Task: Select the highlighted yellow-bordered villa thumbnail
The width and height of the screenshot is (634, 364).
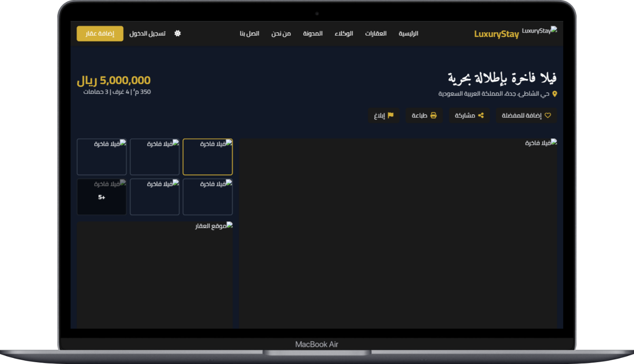Action: [x=208, y=157]
